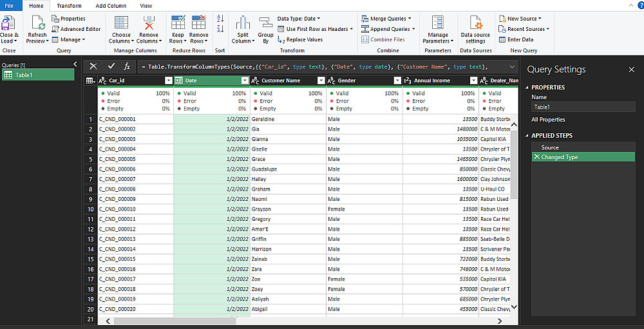Collapse the Queries pane

point(75,64)
